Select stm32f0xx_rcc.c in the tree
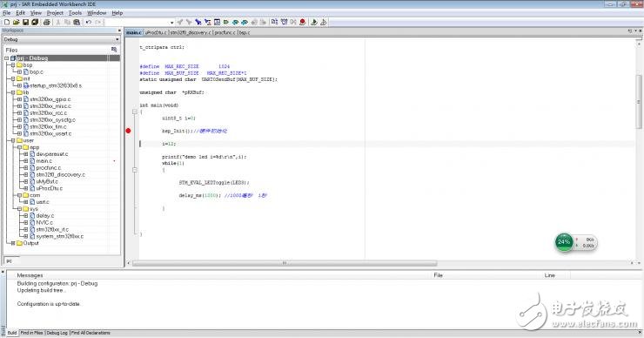Viewport: 644px width, 338px height. (48, 113)
